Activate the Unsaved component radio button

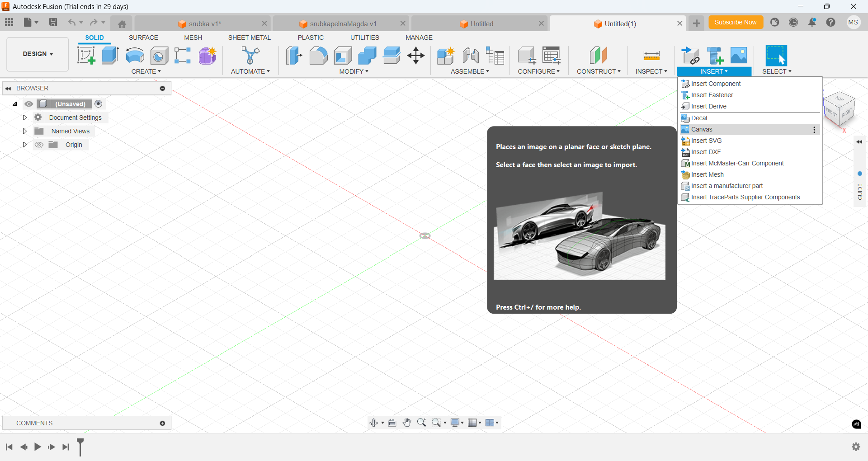coord(99,104)
